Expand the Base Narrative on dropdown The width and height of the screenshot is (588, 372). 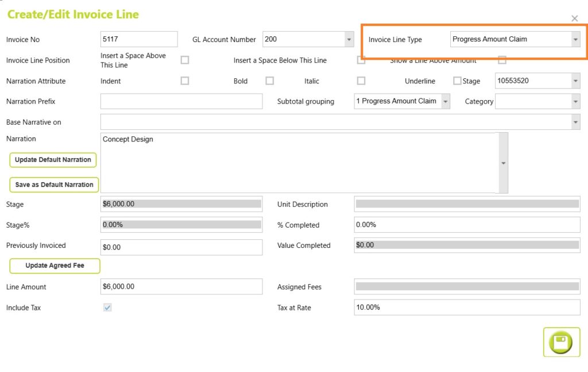tap(575, 122)
